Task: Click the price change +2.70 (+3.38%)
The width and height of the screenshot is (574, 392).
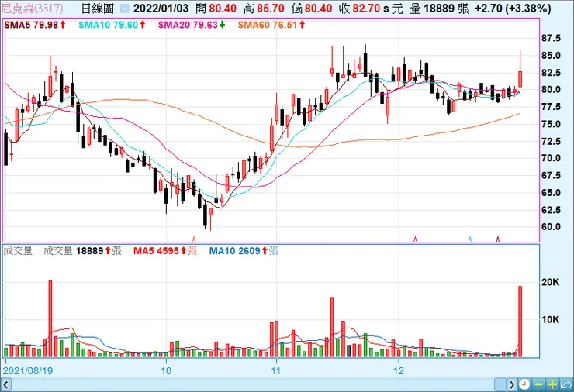Action: 513,9
